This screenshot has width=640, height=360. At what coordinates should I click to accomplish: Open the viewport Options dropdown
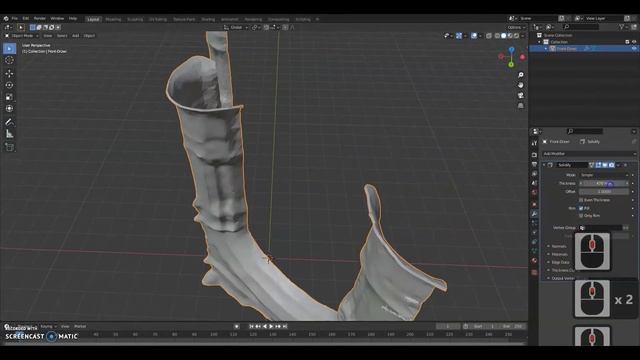(x=516, y=27)
